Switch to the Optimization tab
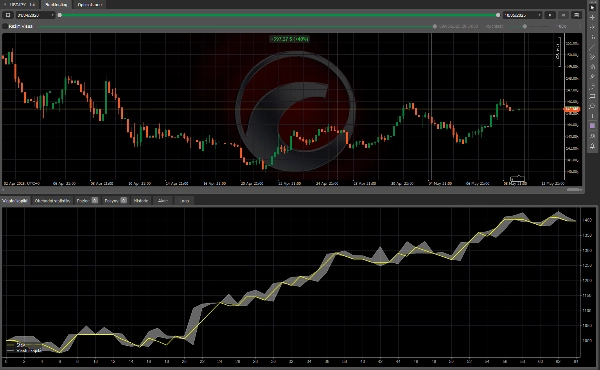600x370 pixels. pyautogui.click(x=90, y=5)
